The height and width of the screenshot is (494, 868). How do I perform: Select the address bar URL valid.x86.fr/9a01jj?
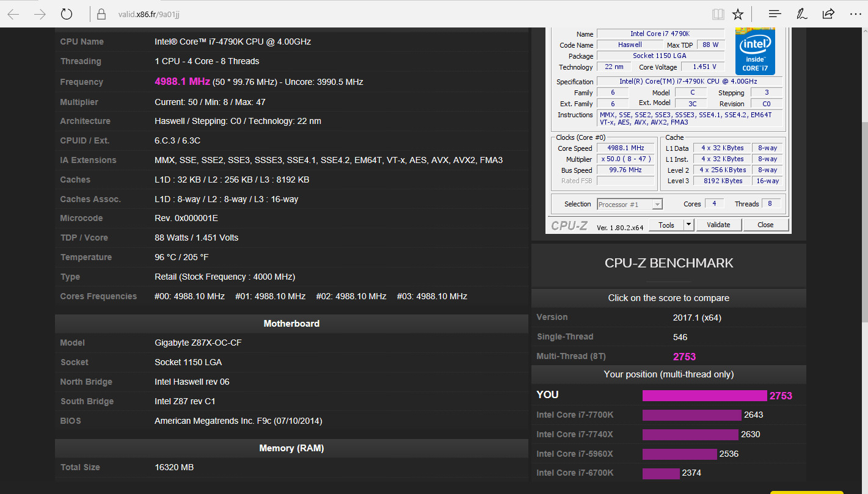pos(148,14)
